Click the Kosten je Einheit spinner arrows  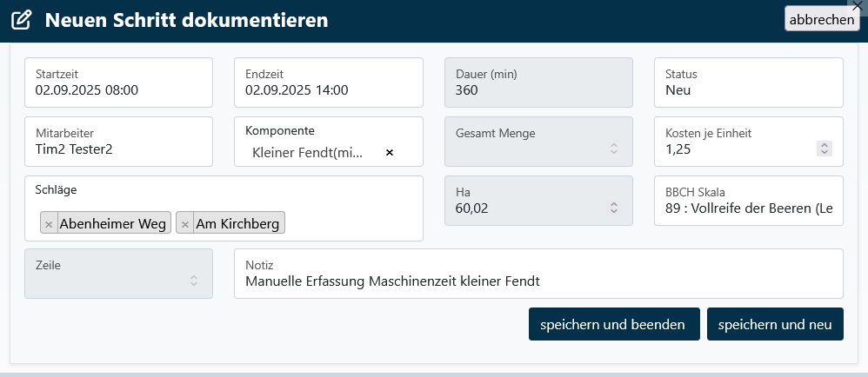[824, 149]
